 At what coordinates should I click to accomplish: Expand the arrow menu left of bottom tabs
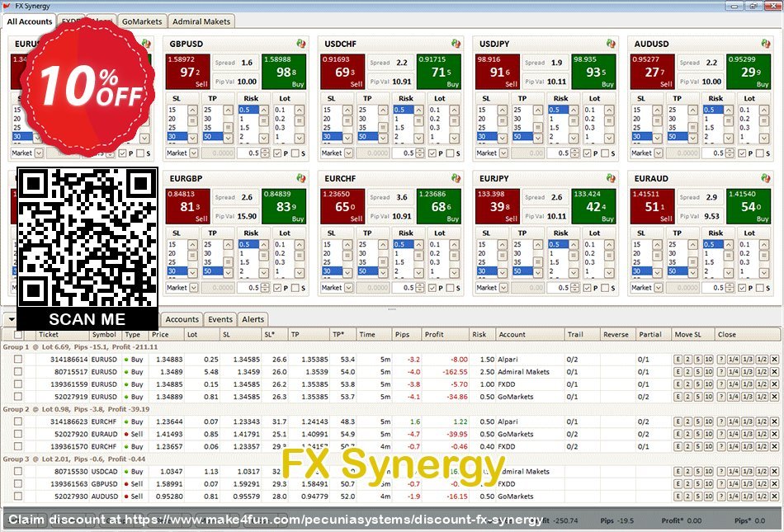click(x=11, y=319)
